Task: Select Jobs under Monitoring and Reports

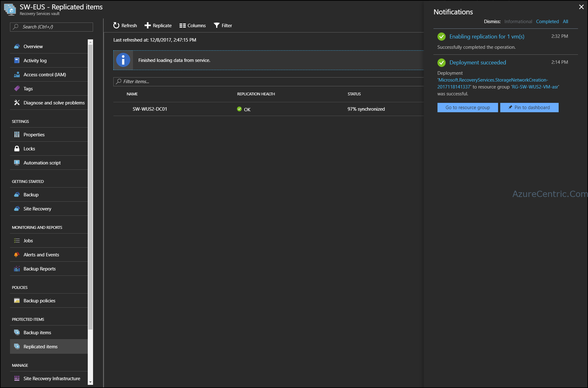Action: 49,240
